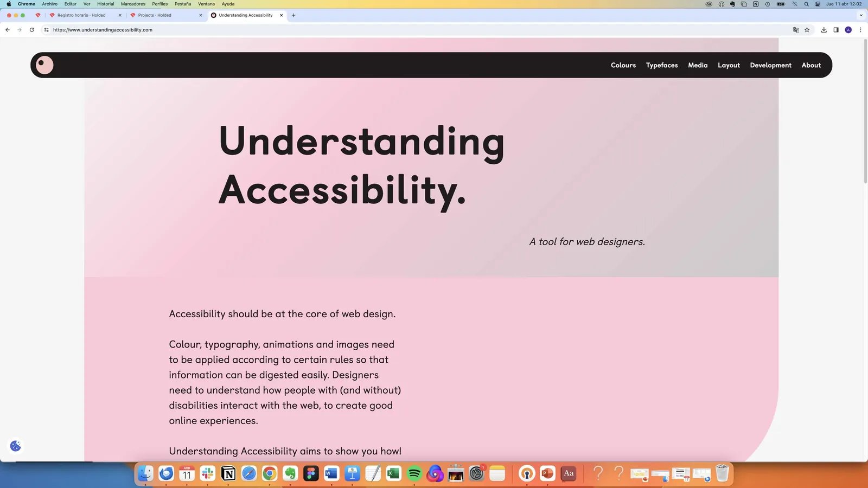Open Chrome's three-dot menu

860,30
